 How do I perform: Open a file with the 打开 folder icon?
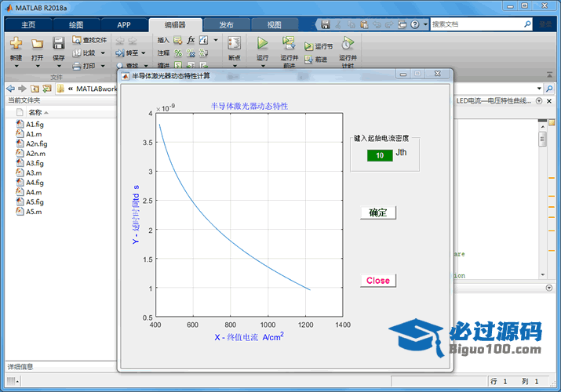coord(37,43)
